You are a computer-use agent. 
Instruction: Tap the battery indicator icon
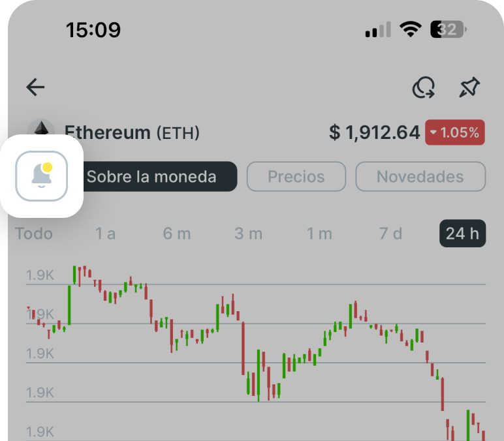[448, 29]
